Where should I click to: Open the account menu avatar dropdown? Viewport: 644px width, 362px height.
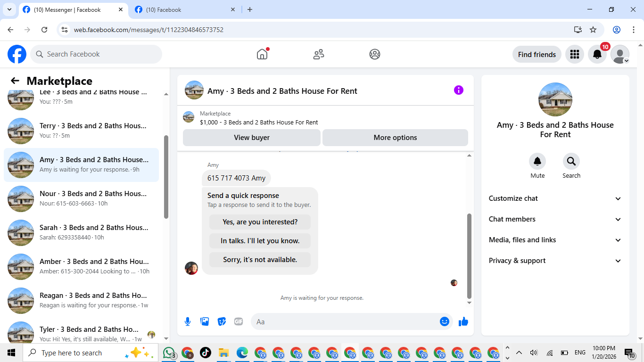620,54
